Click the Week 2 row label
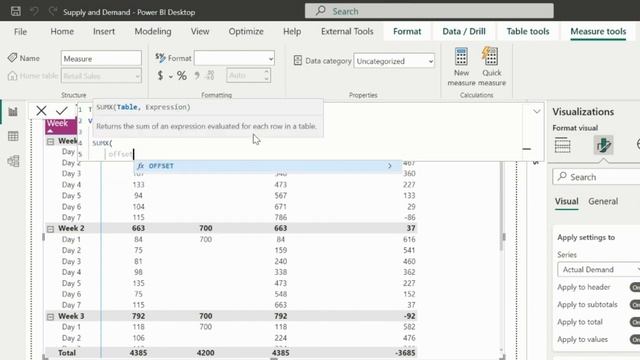Viewport: 640px width, 360px height. point(71,228)
